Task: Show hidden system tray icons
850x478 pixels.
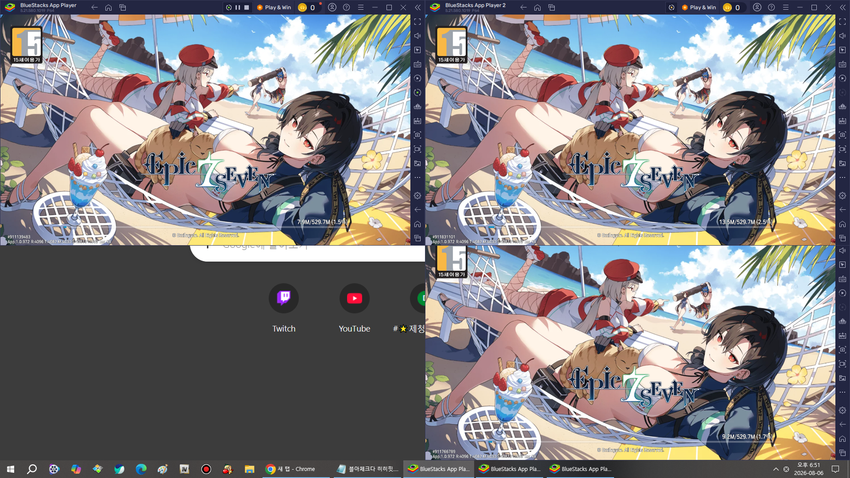Action: click(x=776, y=469)
